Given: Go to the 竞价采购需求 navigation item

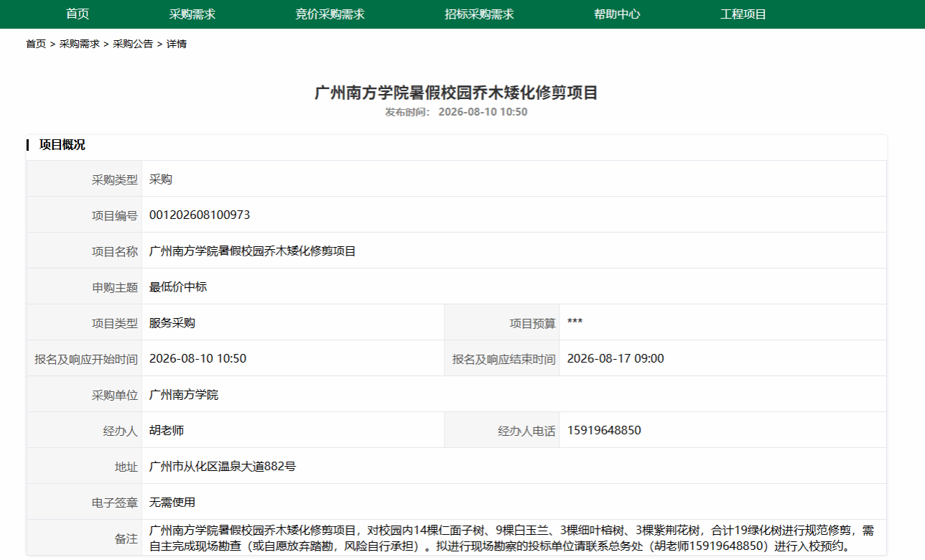Looking at the screenshot, I should [330, 14].
